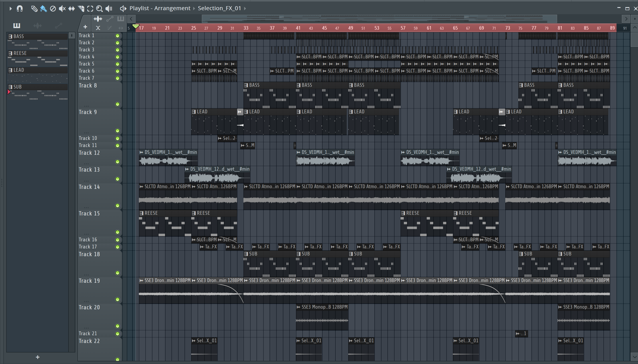Click the crossfade X icon
This screenshot has height=364, width=638.
(98, 28)
